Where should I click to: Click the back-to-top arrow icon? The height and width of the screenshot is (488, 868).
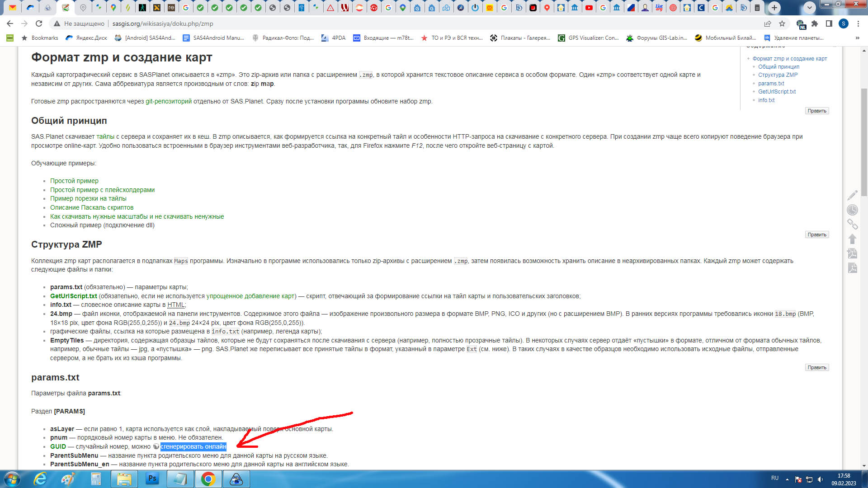tap(852, 239)
